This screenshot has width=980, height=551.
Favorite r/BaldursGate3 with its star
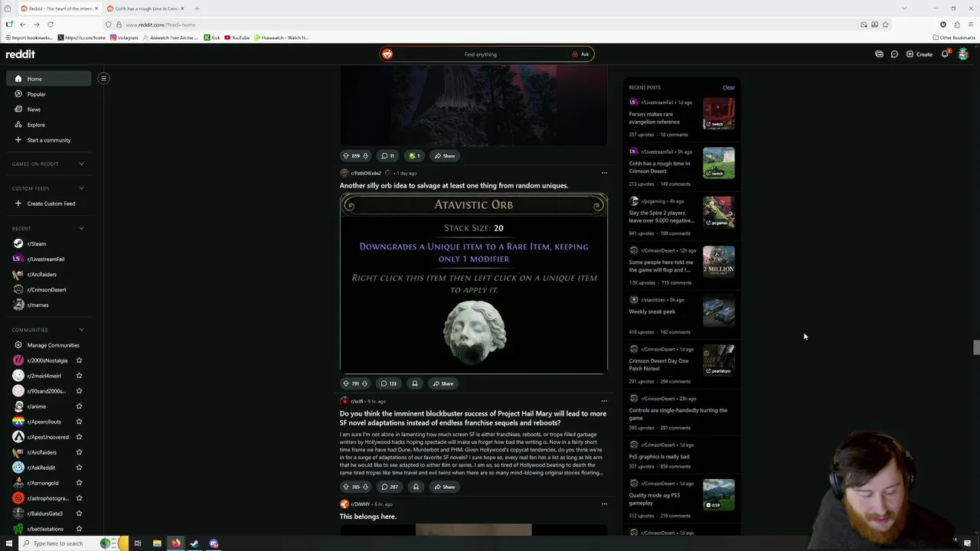79,514
